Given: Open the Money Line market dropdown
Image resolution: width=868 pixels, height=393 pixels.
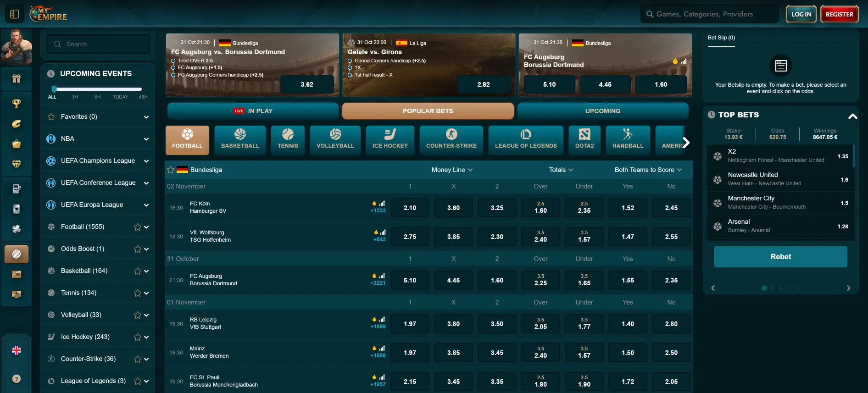Looking at the screenshot, I should click(452, 170).
